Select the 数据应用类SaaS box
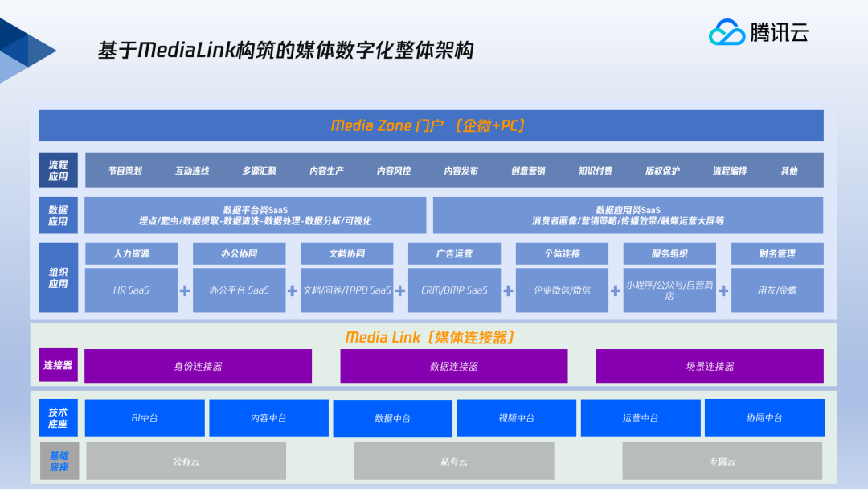868x489 pixels. point(628,215)
